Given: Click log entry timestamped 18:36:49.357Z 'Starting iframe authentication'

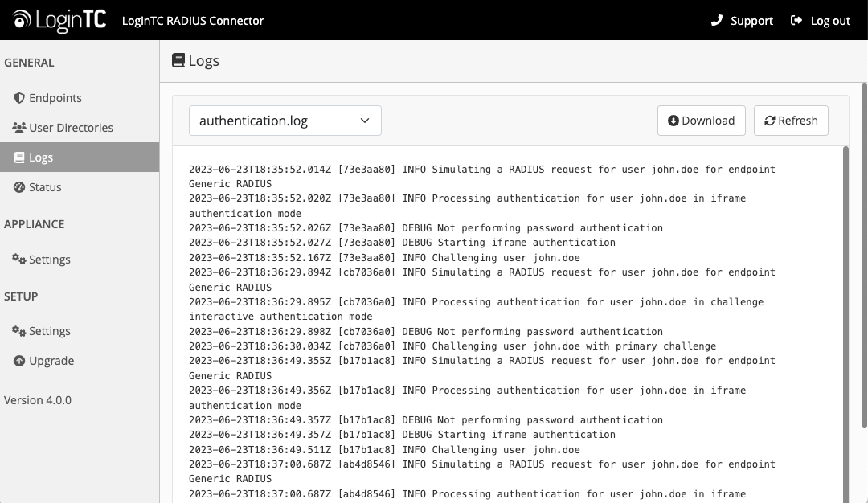Looking at the screenshot, I should click(402, 435).
